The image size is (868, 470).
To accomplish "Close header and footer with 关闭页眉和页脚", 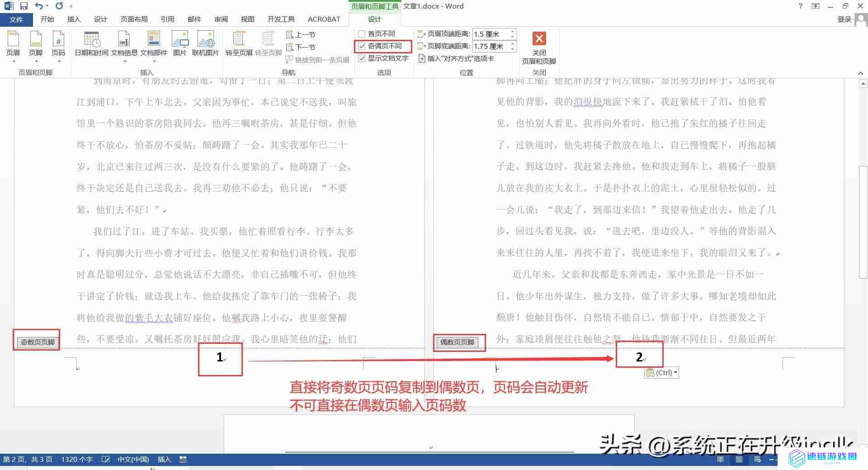I will pyautogui.click(x=539, y=48).
